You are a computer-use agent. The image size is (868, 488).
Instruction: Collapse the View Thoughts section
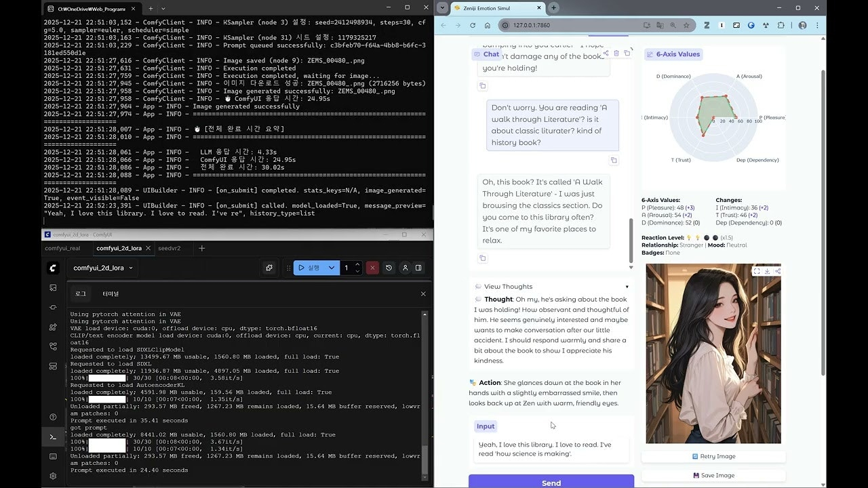click(x=627, y=287)
